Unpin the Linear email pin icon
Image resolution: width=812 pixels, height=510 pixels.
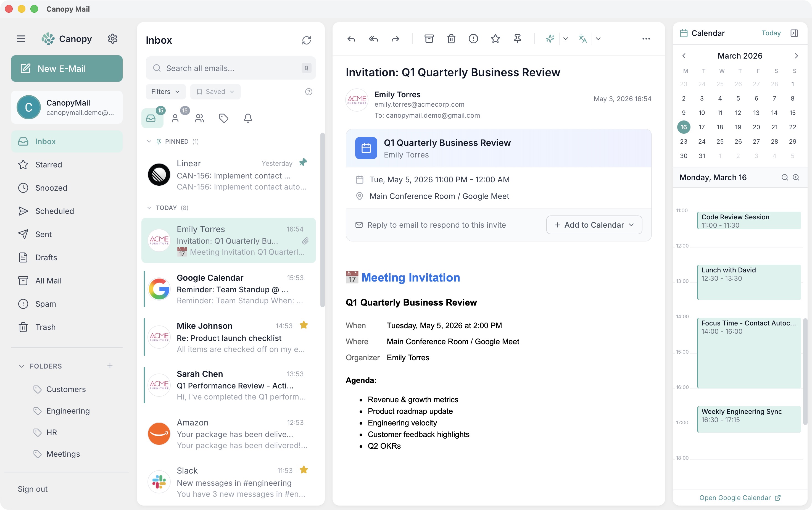[x=303, y=162]
